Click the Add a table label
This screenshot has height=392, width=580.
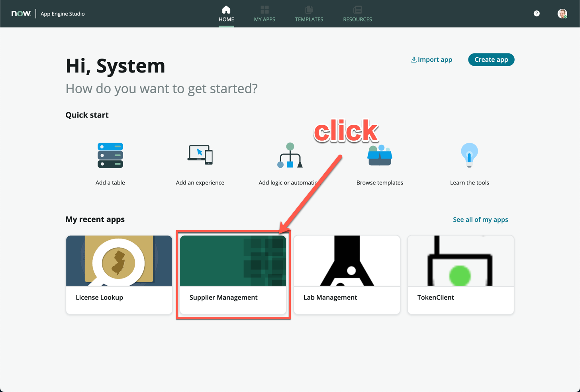[x=110, y=182]
